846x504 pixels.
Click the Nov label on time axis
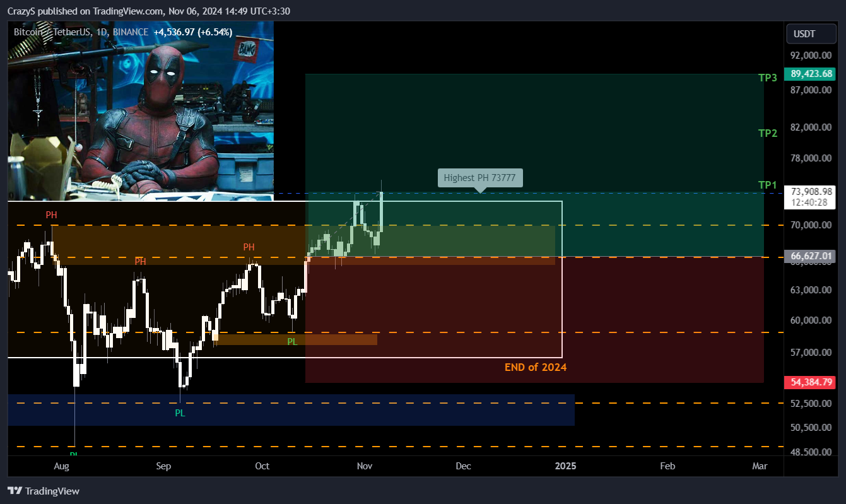tap(364, 466)
